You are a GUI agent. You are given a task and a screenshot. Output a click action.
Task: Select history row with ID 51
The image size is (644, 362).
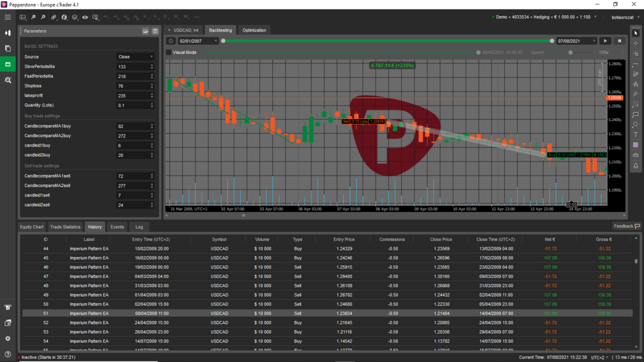click(x=327, y=313)
